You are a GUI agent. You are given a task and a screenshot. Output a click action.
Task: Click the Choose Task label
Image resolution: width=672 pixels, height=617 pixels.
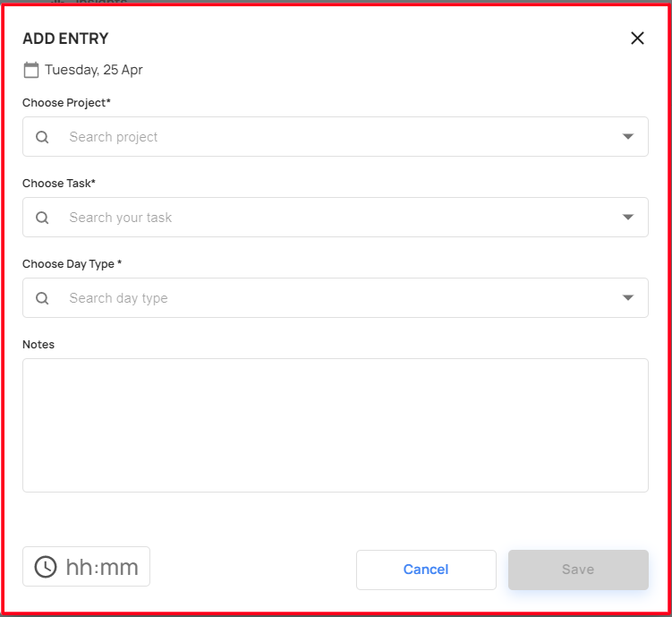tap(59, 184)
